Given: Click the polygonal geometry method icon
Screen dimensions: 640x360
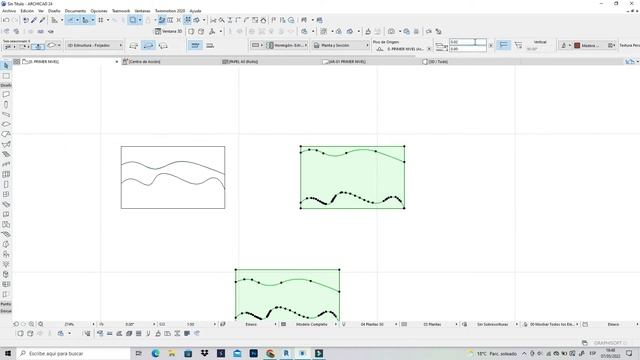Looking at the screenshot, I should 133,46.
